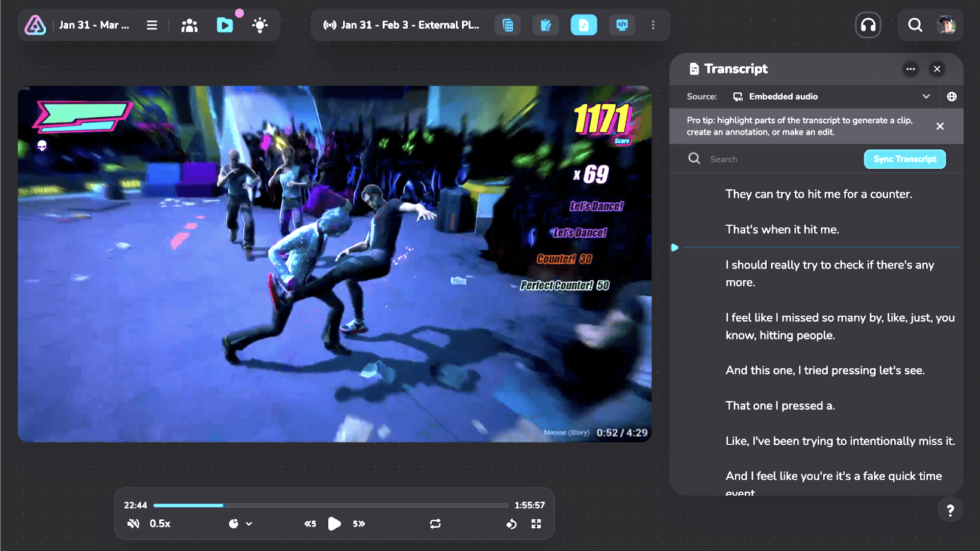Open the help question mark button
Image resolution: width=980 pixels, height=551 pixels.
950,510
